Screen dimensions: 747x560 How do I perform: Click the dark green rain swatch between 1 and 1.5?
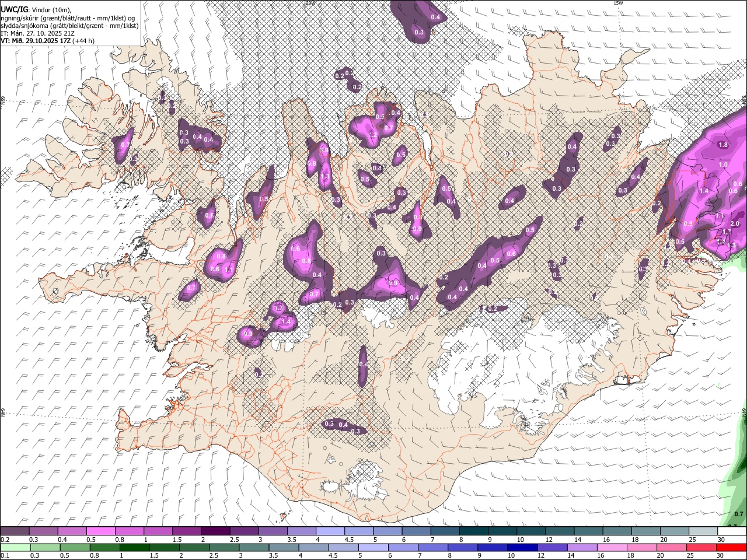point(134,547)
